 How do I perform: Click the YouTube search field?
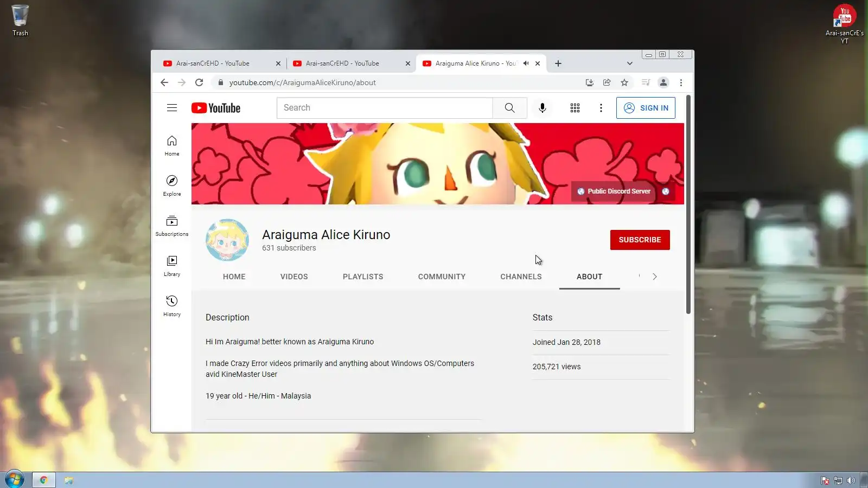point(385,108)
